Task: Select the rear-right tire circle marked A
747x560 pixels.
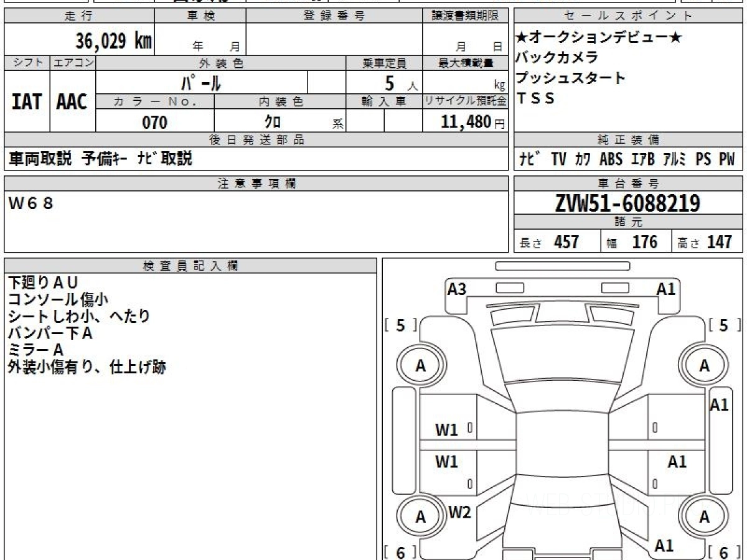Action: point(704,516)
